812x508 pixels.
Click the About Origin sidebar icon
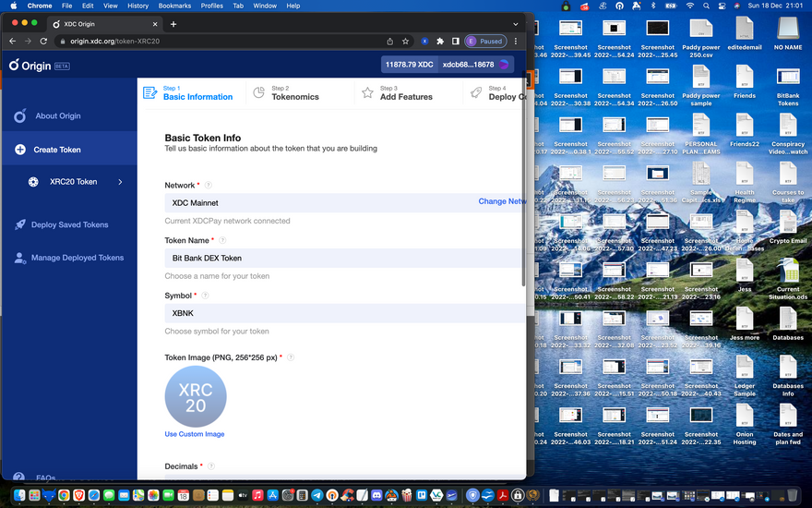[x=20, y=116]
